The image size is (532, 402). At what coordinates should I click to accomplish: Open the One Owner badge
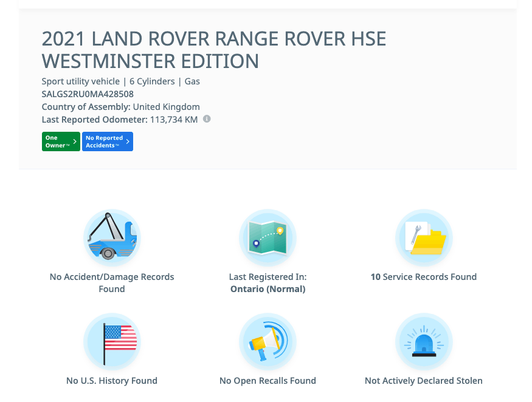click(61, 141)
